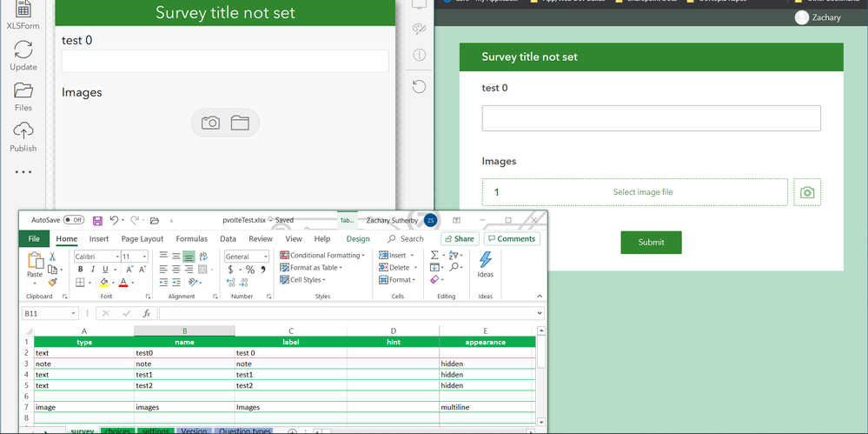Screen dimensions: 868x434
Task: Open Zachary user menu in browser
Action: tap(818, 17)
